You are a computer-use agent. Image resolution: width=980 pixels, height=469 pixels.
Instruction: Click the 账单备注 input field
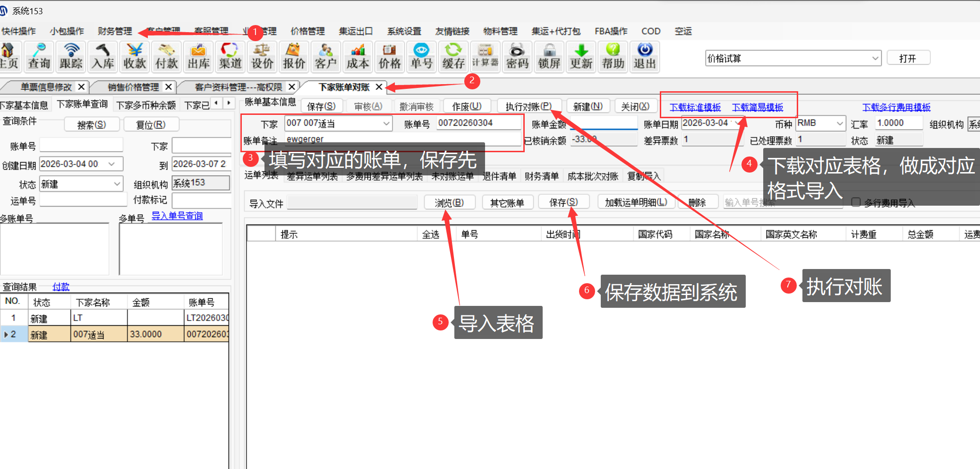401,139
